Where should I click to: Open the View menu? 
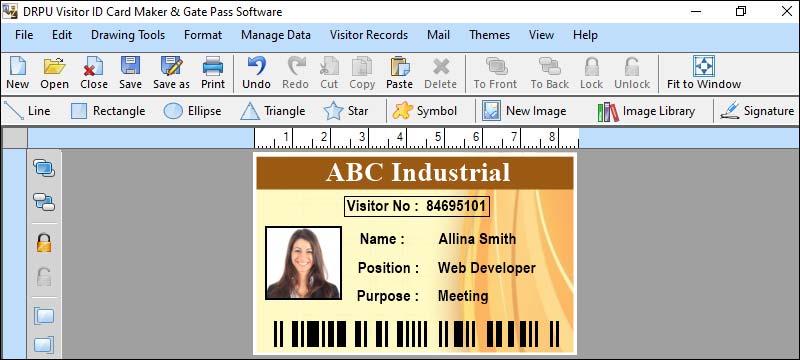[x=541, y=35]
